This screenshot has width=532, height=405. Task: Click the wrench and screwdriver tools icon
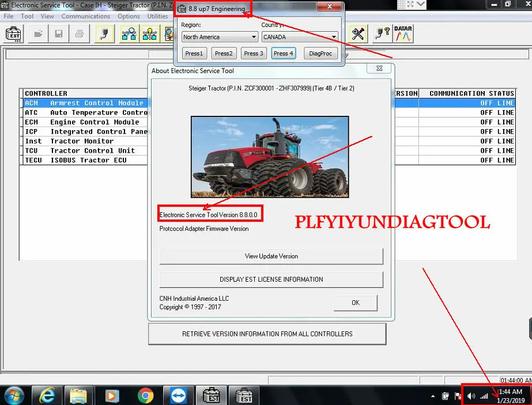[x=358, y=34]
